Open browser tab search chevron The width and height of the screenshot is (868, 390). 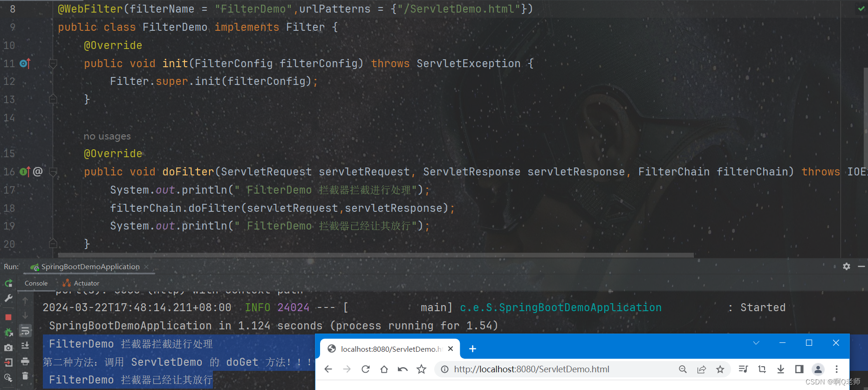tap(756, 343)
